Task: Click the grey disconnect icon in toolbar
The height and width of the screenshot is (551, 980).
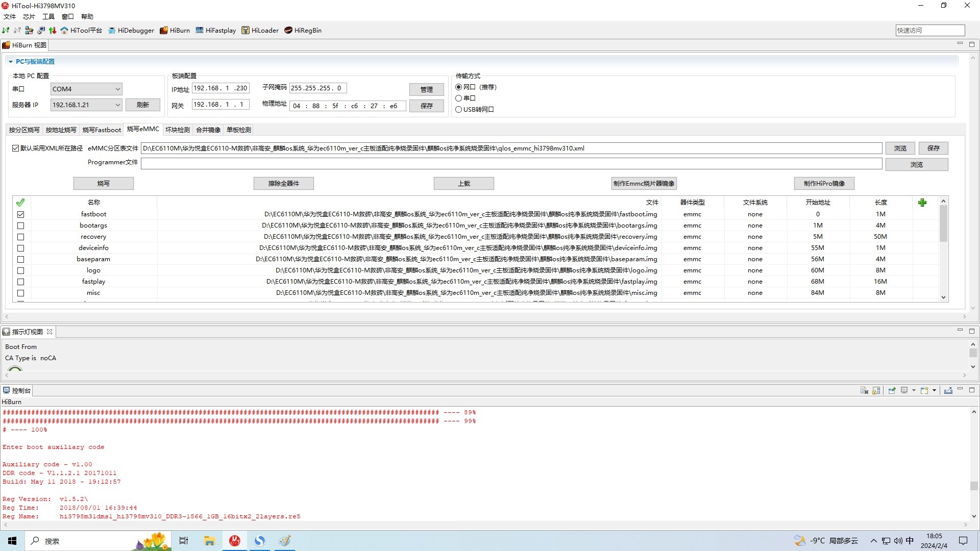Action: coord(17,30)
